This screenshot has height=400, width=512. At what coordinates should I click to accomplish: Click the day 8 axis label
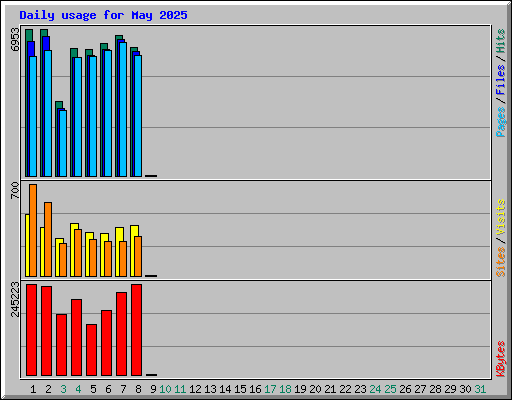(138, 389)
